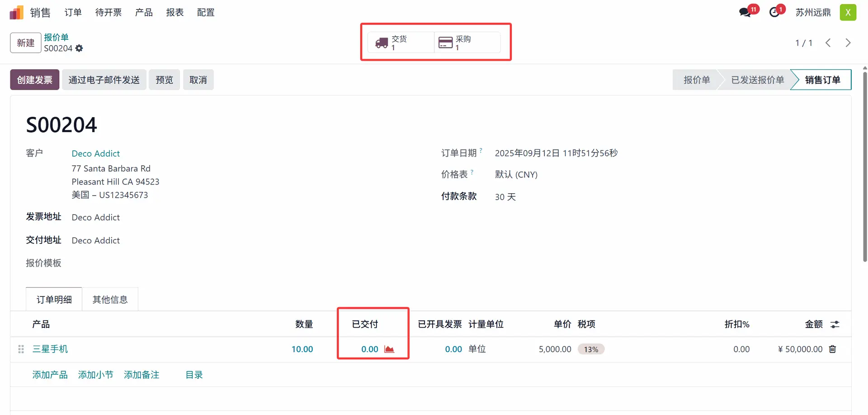Open the gear actions menu beside S00204
868x415 pixels.
pyautogui.click(x=79, y=48)
